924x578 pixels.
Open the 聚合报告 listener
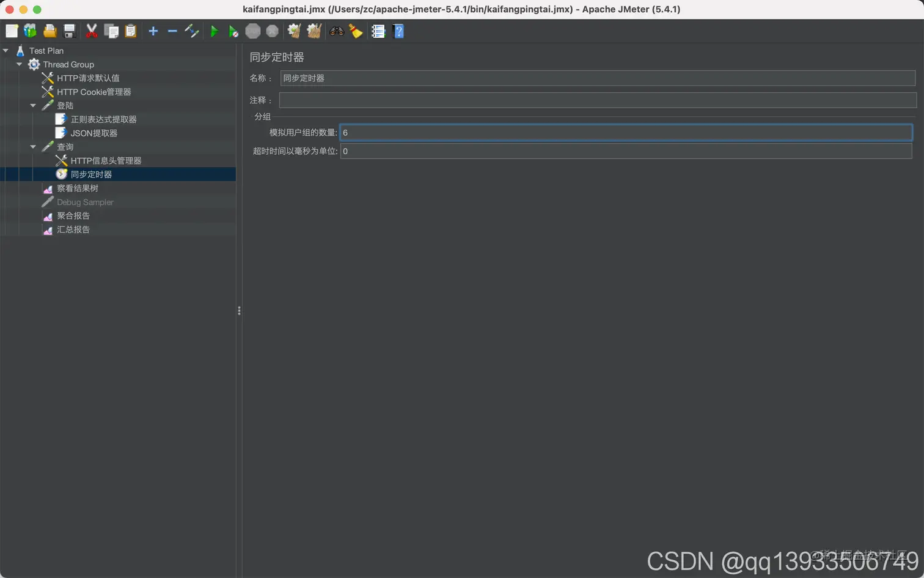tap(73, 216)
